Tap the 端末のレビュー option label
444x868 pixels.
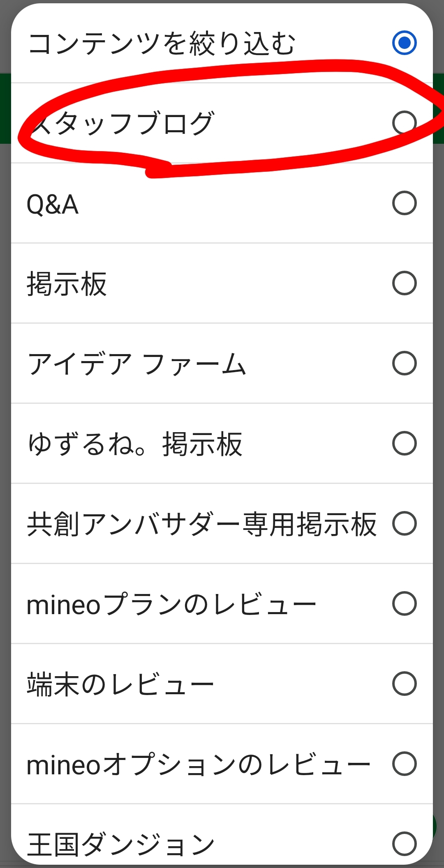(120, 684)
